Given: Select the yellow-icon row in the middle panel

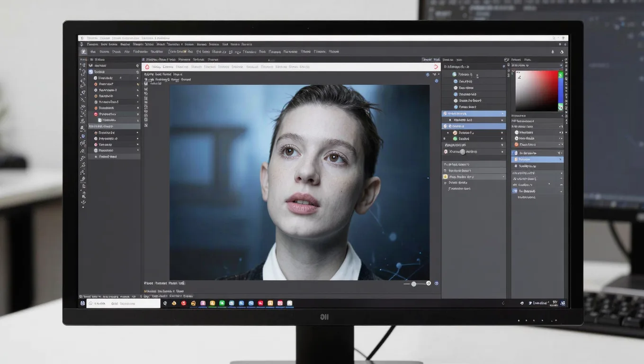Looking at the screenshot, I should click(474, 176).
